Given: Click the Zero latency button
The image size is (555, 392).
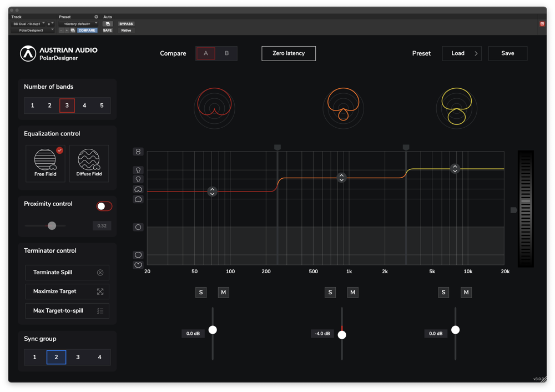Looking at the screenshot, I should click(x=289, y=53).
